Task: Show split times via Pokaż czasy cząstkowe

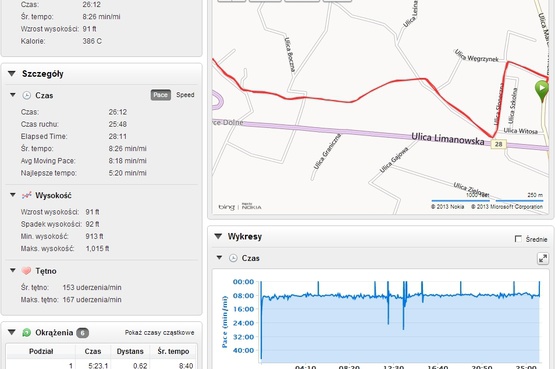Action: click(159, 333)
